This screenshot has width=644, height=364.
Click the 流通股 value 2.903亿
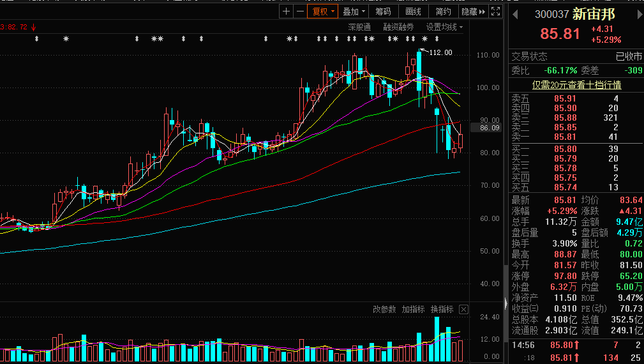[x=561, y=330]
